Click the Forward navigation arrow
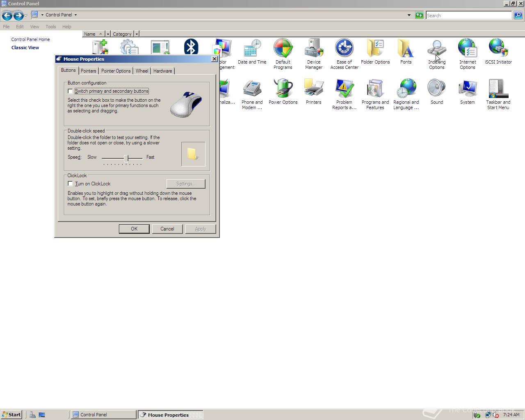525x420 pixels. tap(18, 16)
